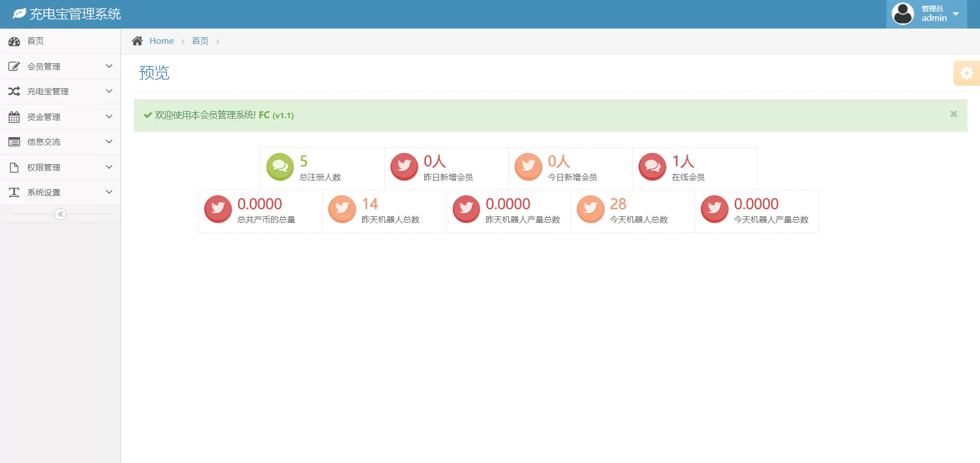Click the file icon for 权限管理
The height and width of the screenshot is (463, 980).
coord(14,167)
